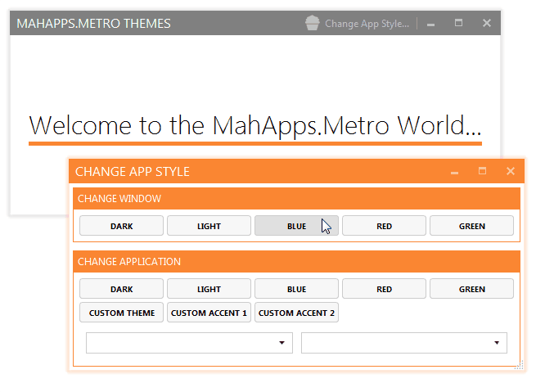The width and height of the screenshot is (554, 392).
Task: Close the MahApps.Metro Themes main window
Action: (x=487, y=23)
